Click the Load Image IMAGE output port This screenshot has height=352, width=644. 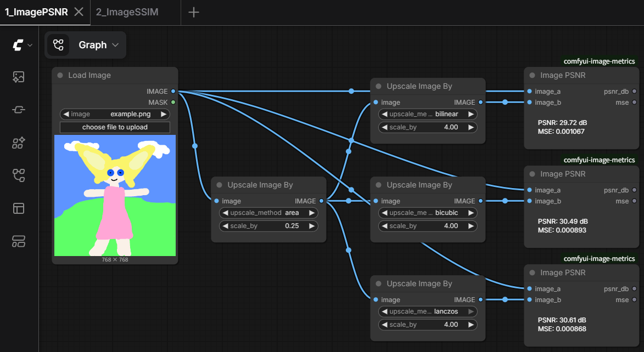(173, 92)
